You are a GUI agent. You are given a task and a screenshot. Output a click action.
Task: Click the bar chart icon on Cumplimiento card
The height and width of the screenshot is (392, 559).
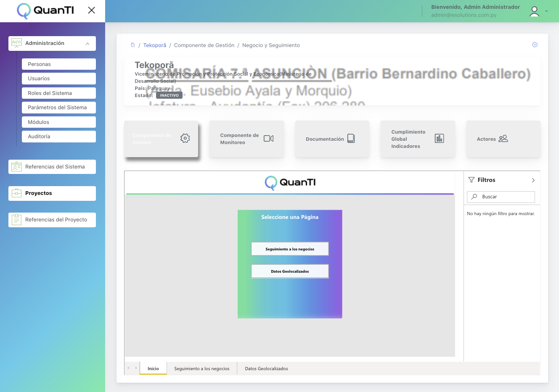[440, 139]
